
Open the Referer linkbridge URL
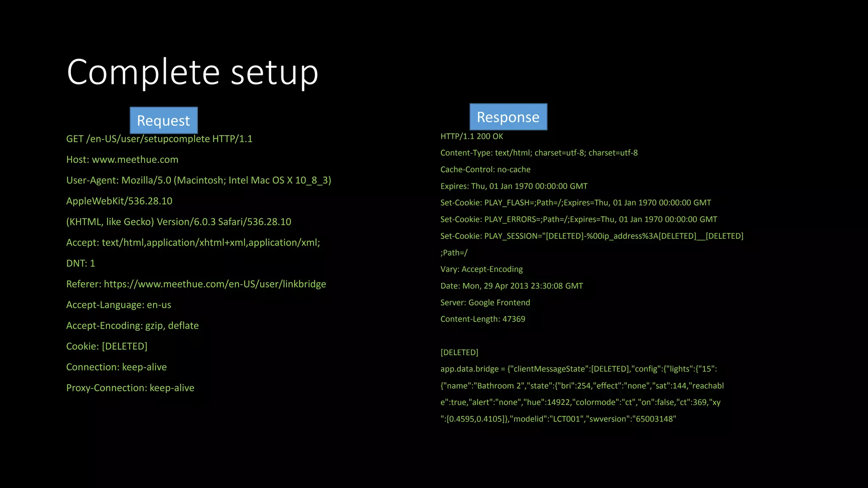point(215,284)
